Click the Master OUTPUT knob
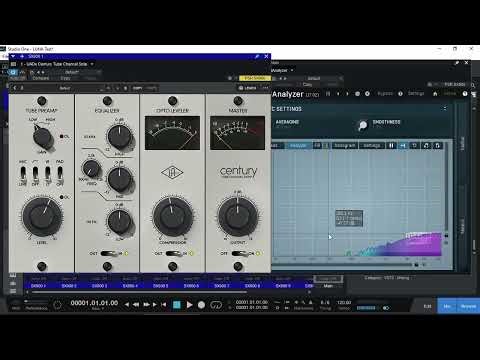480x360 pixels. pyautogui.click(x=237, y=217)
